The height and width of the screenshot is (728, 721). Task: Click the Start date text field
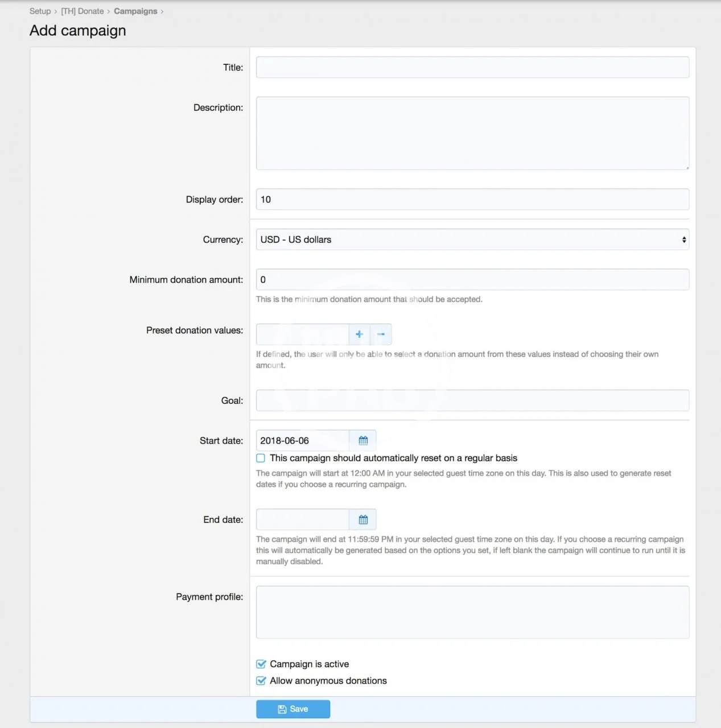coord(302,440)
